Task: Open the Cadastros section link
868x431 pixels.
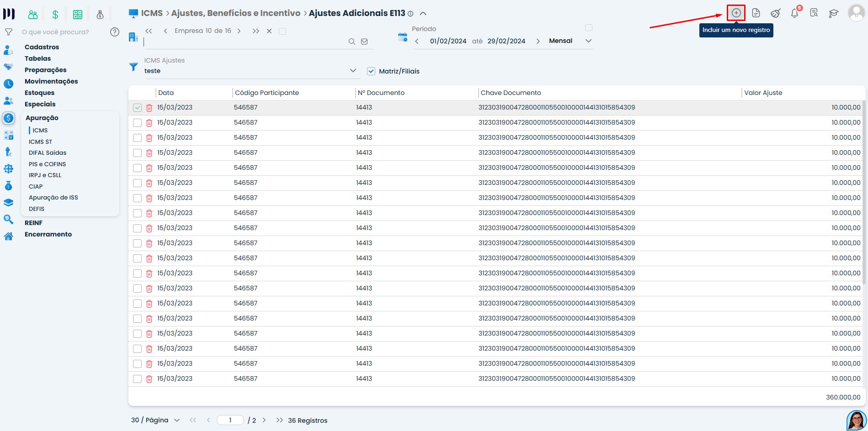Action: click(x=42, y=47)
